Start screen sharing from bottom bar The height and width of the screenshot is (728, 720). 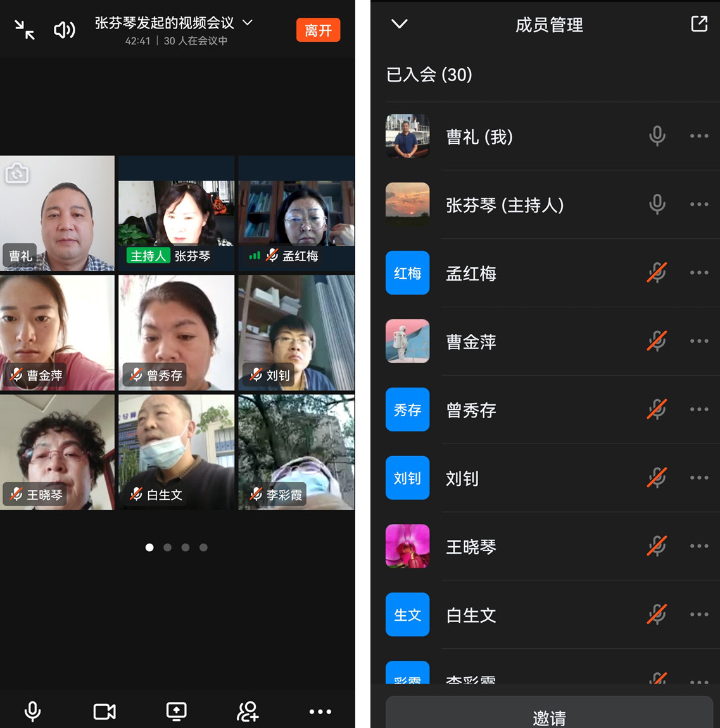click(x=176, y=712)
